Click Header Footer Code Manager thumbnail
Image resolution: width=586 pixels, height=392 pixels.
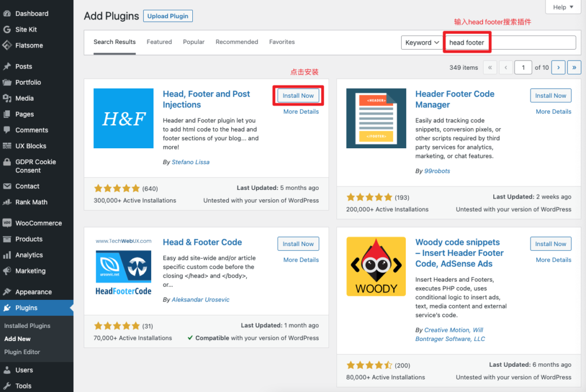376,118
